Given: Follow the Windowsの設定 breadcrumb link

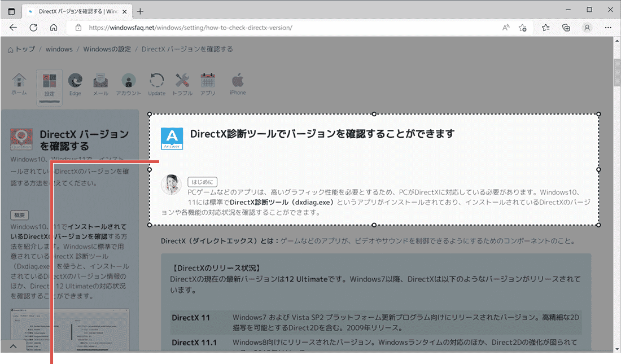Looking at the screenshot, I should [x=107, y=49].
